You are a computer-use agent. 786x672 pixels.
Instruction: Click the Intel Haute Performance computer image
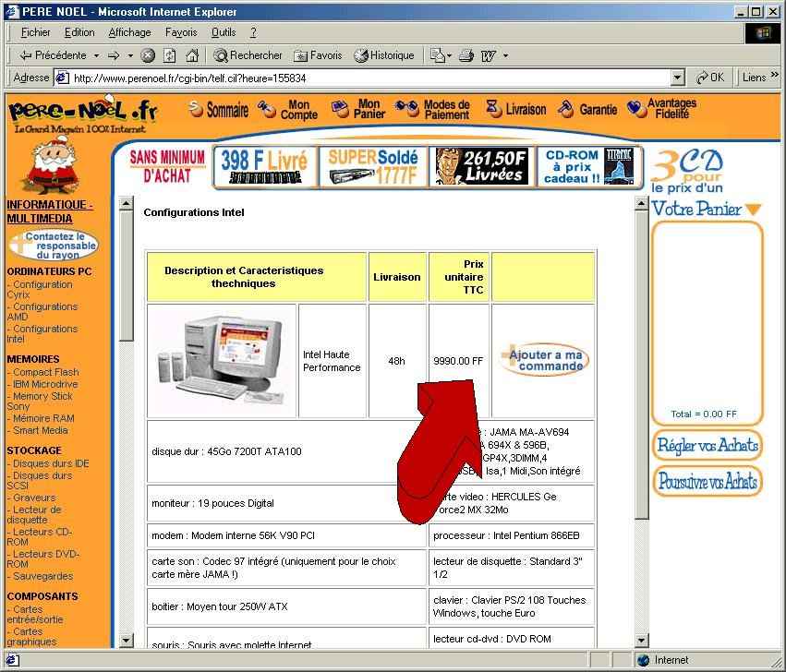click(222, 361)
